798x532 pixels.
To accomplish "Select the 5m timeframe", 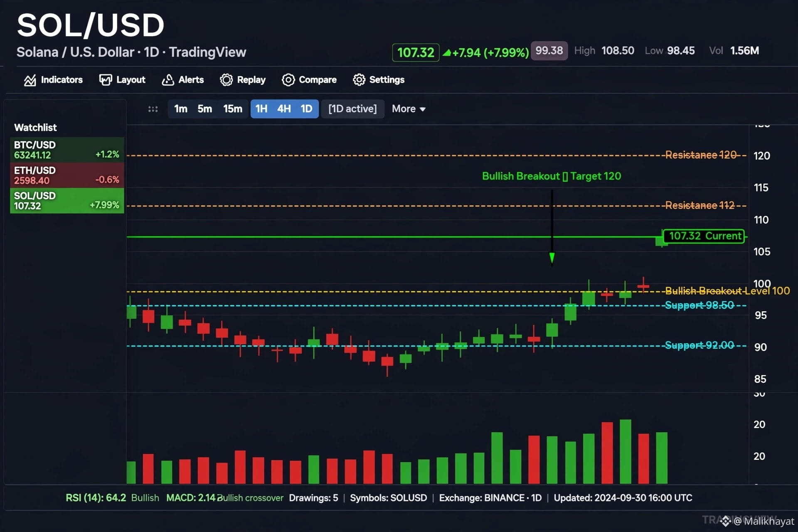I will [x=204, y=109].
